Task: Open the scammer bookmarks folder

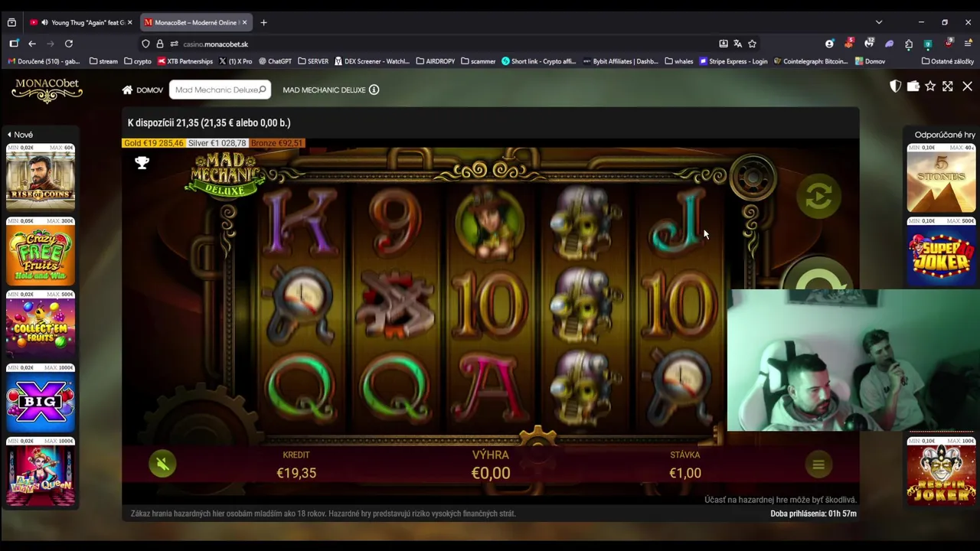Action: 479,61
